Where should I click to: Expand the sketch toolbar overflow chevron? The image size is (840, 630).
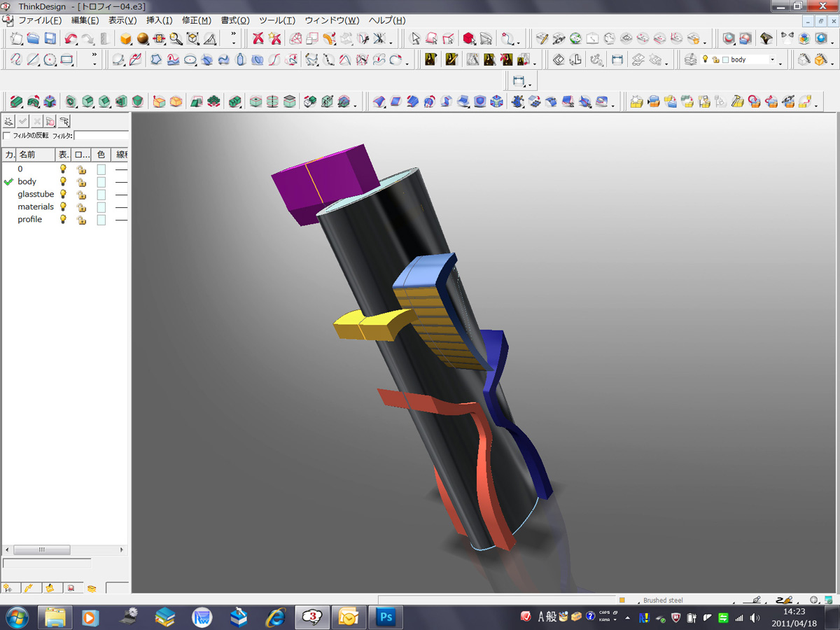pyautogui.click(x=94, y=60)
